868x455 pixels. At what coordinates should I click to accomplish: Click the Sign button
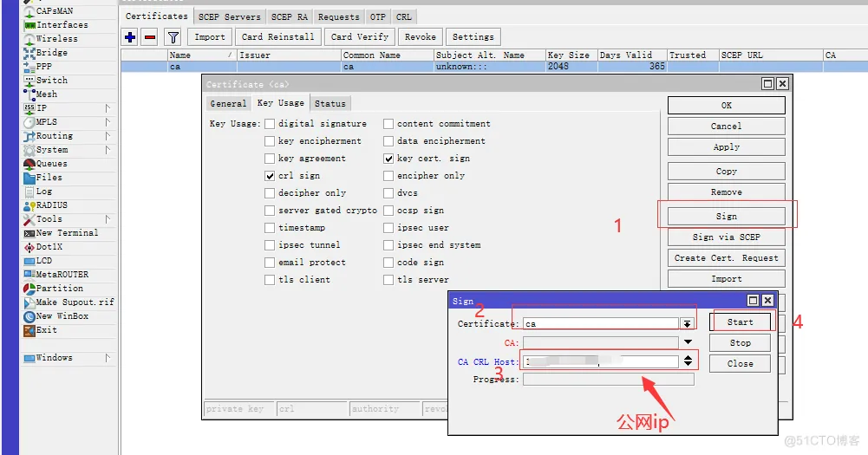[x=726, y=217]
